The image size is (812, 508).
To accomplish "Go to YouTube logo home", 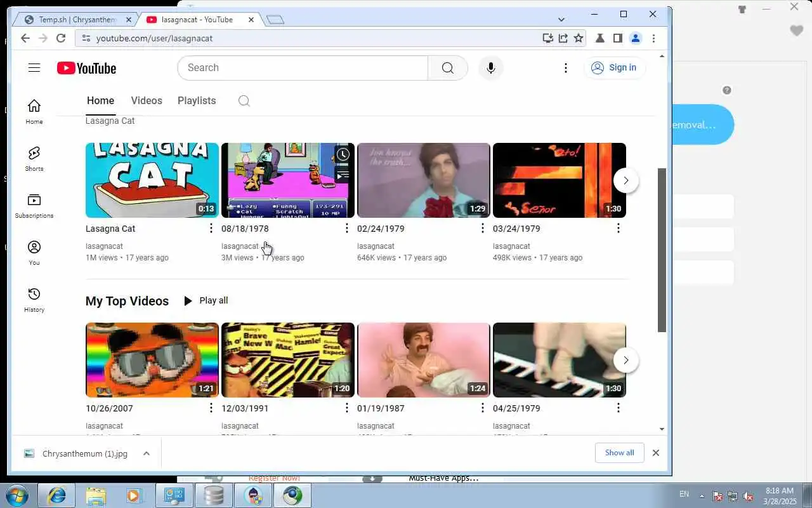I will (86, 68).
